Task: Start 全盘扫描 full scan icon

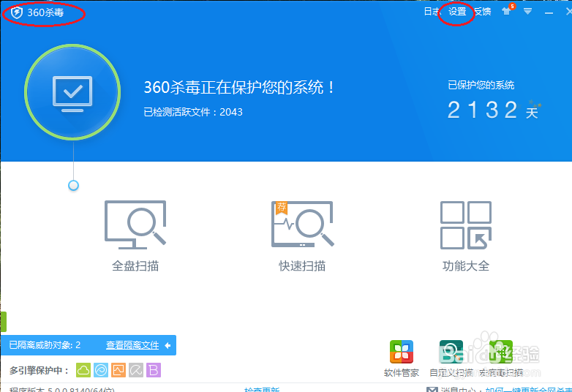Action: [x=135, y=225]
